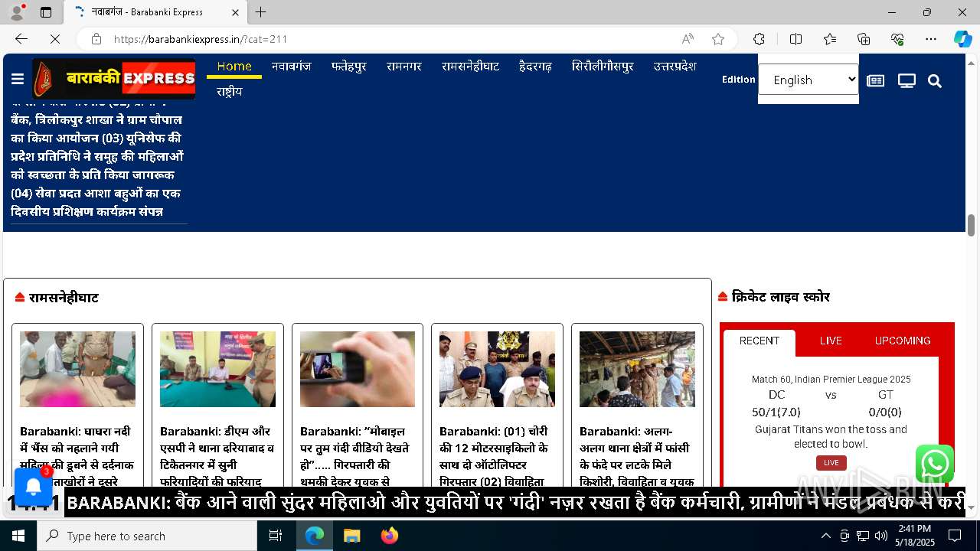This screenshot has height=551, width=980.
Task: Go to सिरौलीगौसपुर menu item
Action: click(603, 67)
